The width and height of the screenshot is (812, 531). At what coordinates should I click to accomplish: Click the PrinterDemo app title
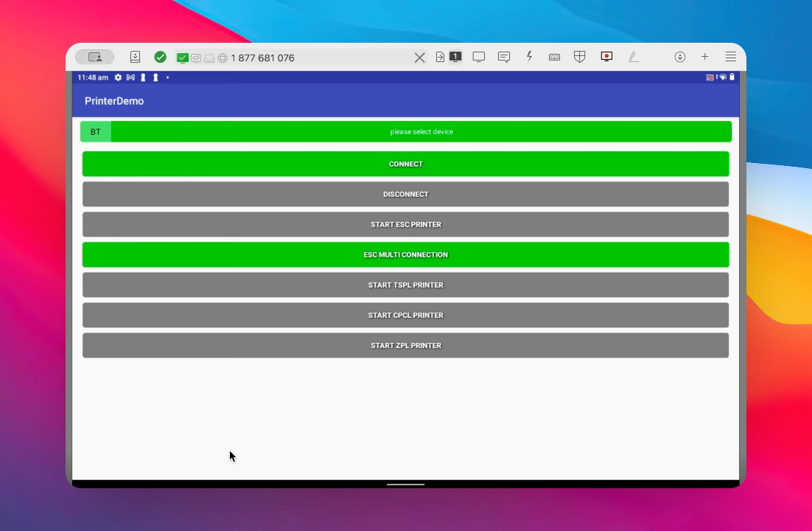coord(114,101)
